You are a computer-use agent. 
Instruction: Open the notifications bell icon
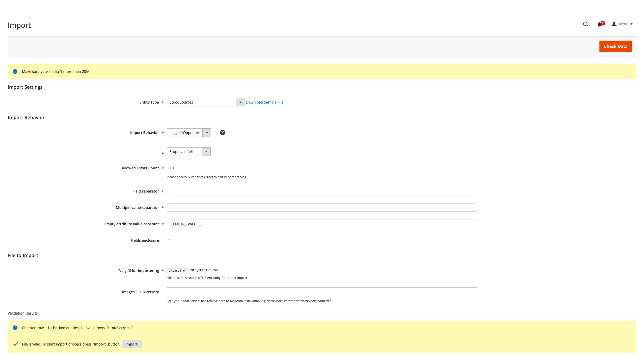coord(599,24)
